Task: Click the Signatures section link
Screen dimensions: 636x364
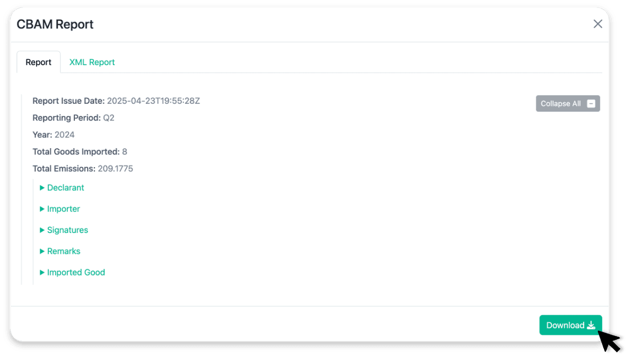Action: click(67, 230)
